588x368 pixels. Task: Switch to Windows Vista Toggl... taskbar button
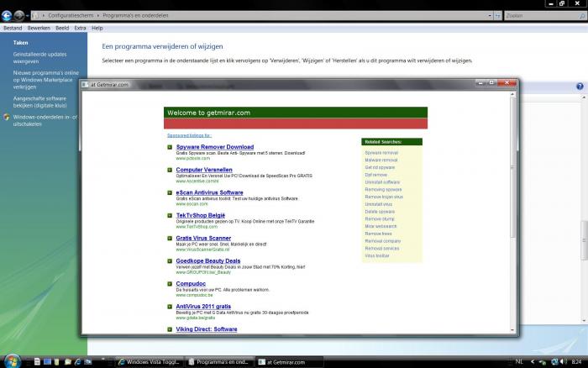coord(149,362)
